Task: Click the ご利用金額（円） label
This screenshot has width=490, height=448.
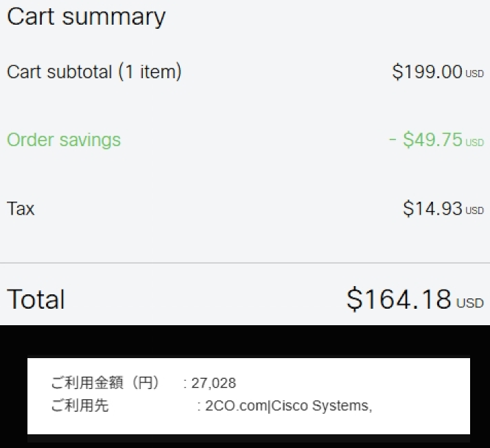Action: pyautogui.click(x=105, y=383)
